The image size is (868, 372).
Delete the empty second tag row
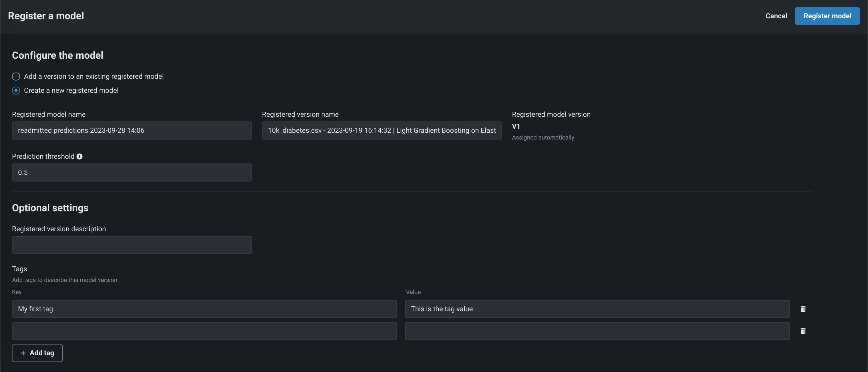coord(803,331)
